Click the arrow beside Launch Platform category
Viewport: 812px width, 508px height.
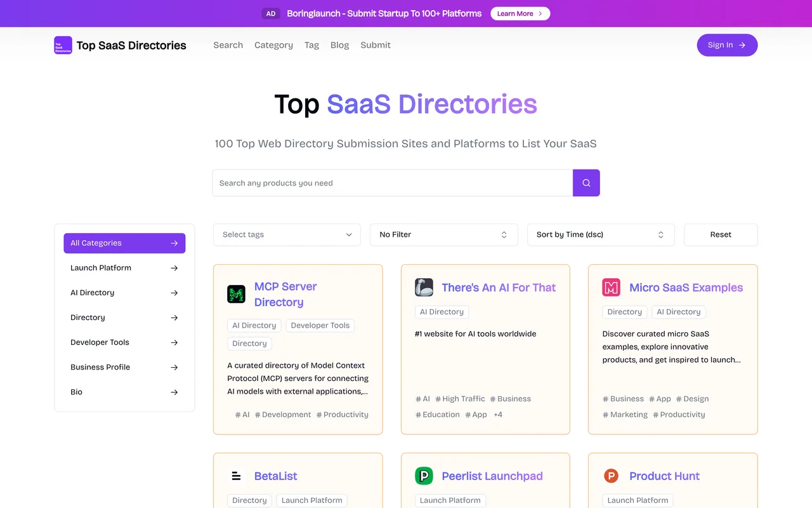pyautogui.click(x=174, y=268)
